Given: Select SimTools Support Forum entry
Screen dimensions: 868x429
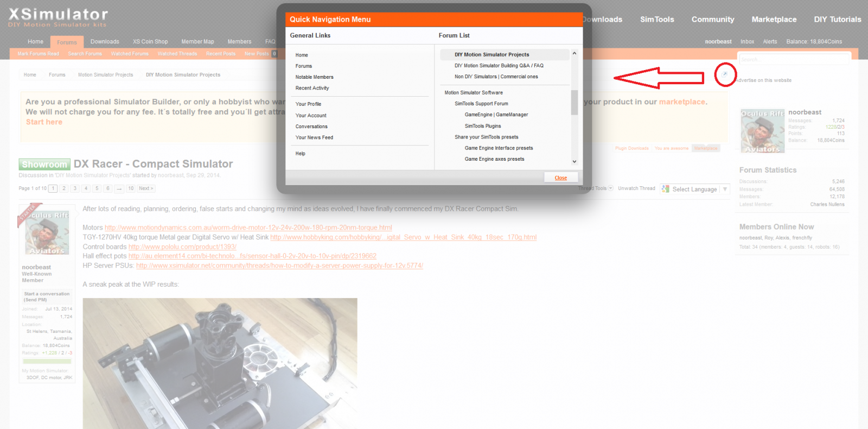Looking at the screenshot, I should 481,104.
